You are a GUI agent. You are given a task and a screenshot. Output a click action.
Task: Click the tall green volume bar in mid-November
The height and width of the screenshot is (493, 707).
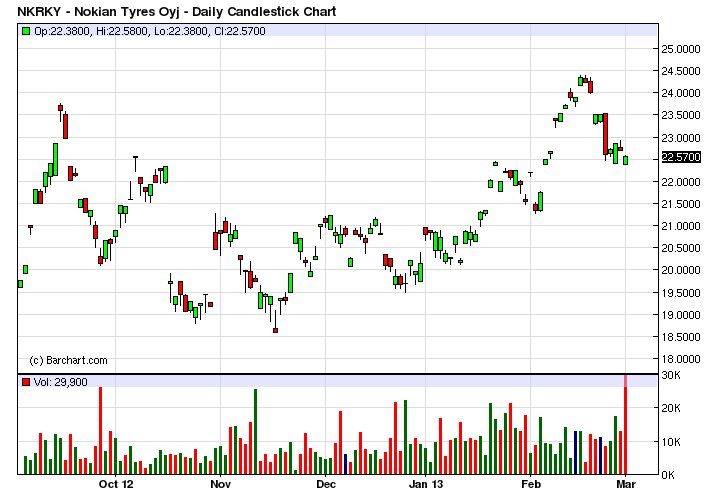click(255, 432)
